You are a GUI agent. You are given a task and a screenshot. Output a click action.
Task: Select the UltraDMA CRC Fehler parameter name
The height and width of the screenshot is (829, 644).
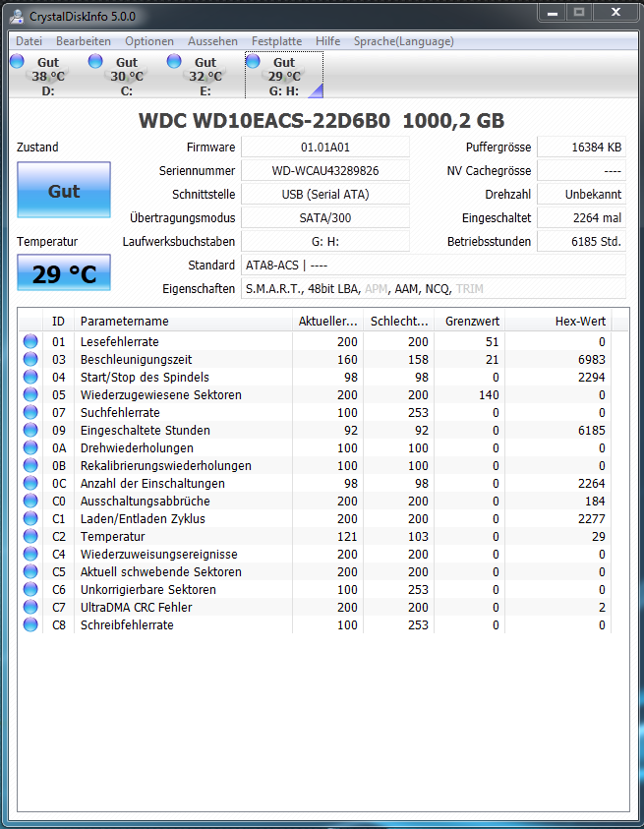tap(136, 608)
